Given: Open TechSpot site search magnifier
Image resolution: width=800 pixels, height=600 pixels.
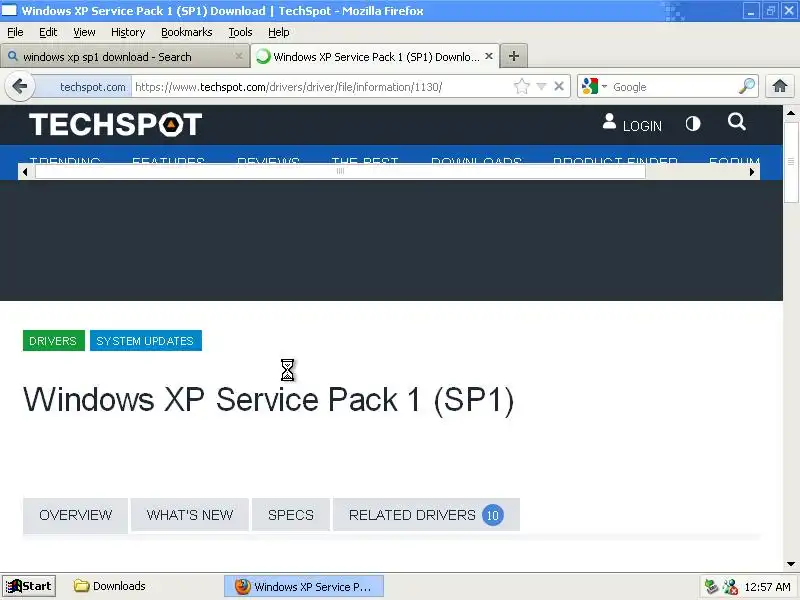Looking at the screenshot, I should click(x=737, y=122).
